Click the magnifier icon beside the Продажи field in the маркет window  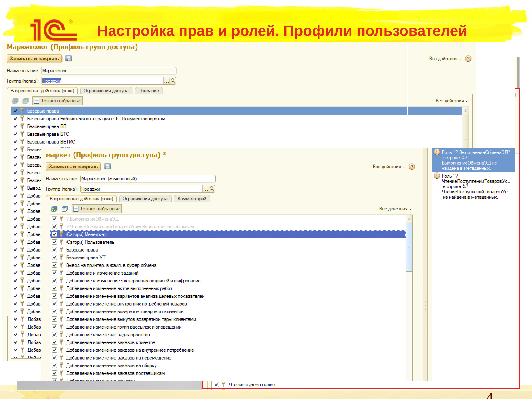coord(212,189)
